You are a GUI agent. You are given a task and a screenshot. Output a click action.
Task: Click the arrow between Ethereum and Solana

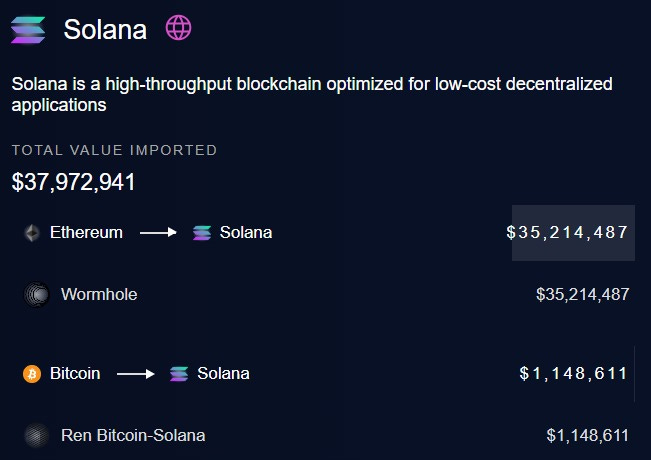click(158, 232)
